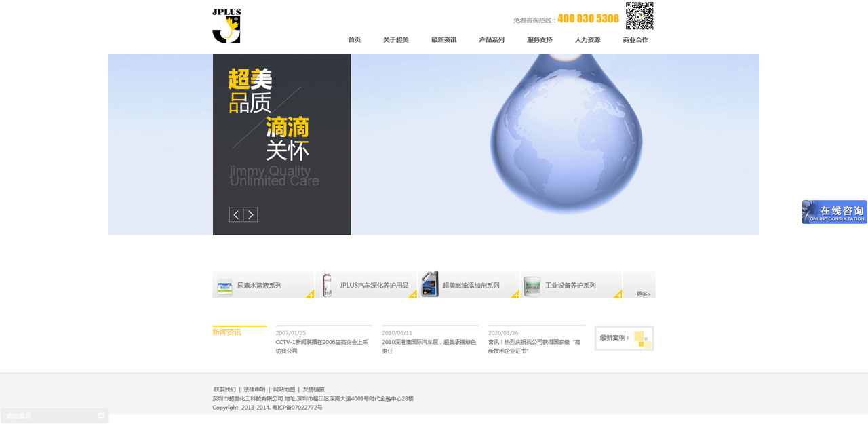The image size is (868, 424).
Task: Click the 工业设备养护系列 bucket icon
Action: pyautogui.click(x=532, y=286)
